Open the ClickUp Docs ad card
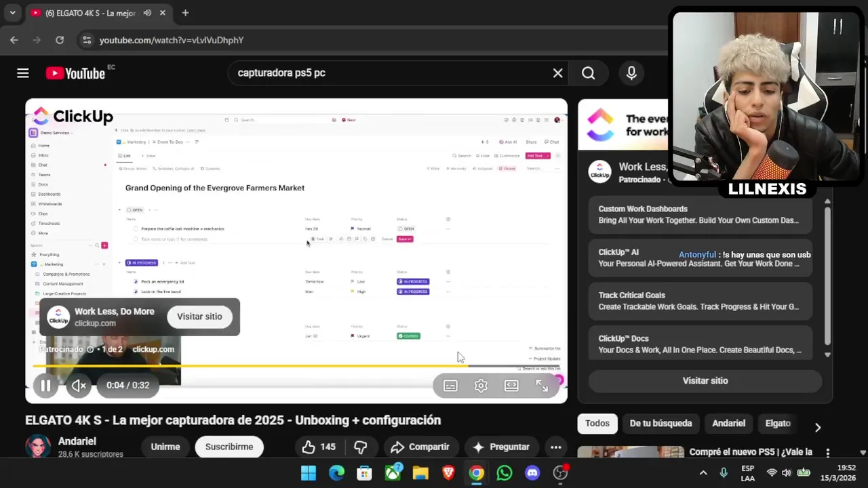The width and height of the screenshot is (868, 488). coord(700,344)
